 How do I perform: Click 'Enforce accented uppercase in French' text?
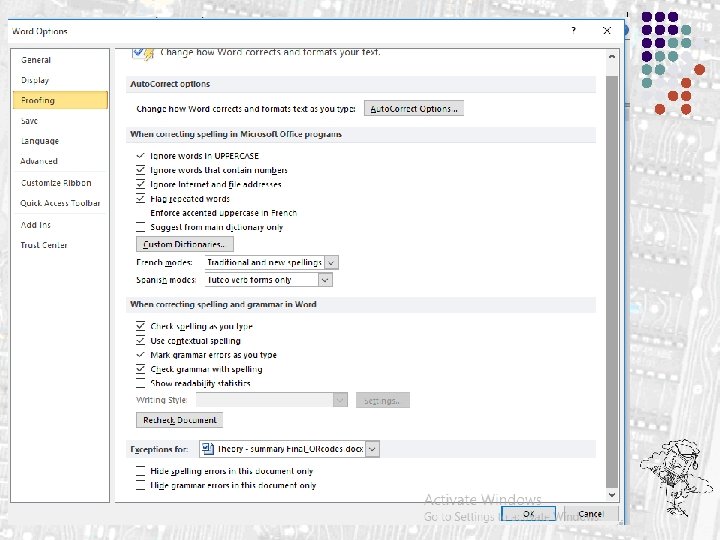tap(224, 213)
